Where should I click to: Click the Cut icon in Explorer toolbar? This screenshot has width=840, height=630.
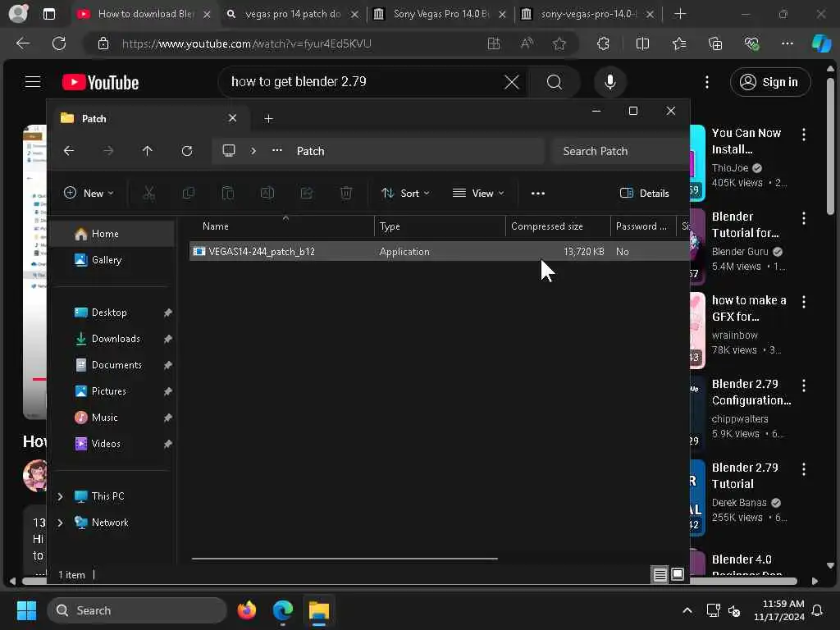[149, 193]
